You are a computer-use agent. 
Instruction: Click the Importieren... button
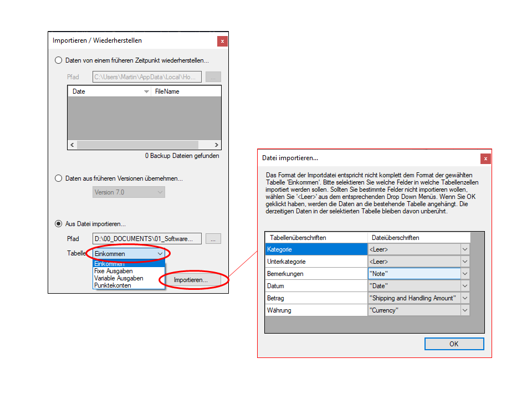191,280
